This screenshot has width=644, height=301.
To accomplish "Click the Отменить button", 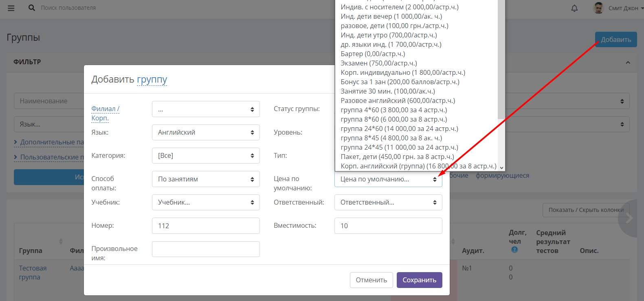I will [x=371, y=280].
